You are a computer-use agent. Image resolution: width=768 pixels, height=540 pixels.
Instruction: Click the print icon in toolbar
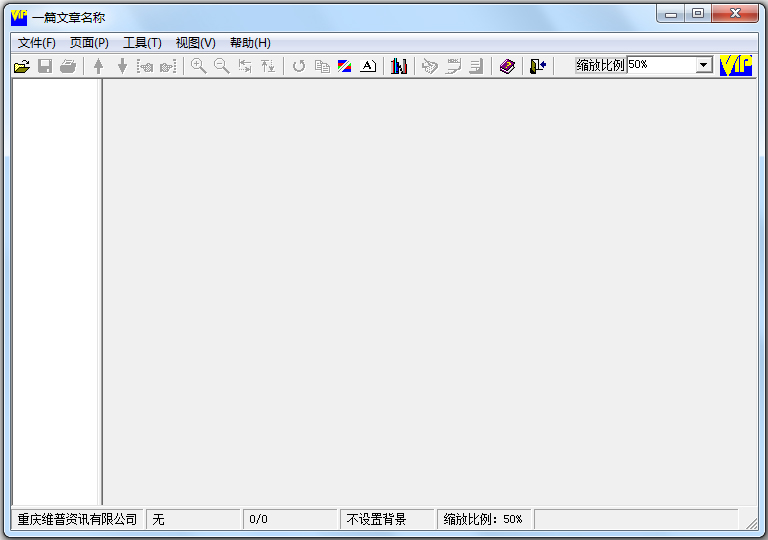tap(68, 66)
